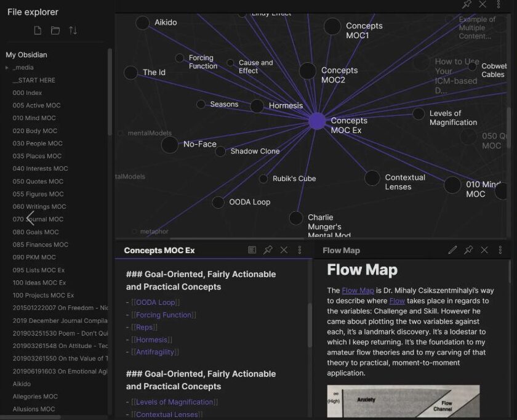Open the 000 Index note
Screen dimensions: 517x420
point(27,93)
